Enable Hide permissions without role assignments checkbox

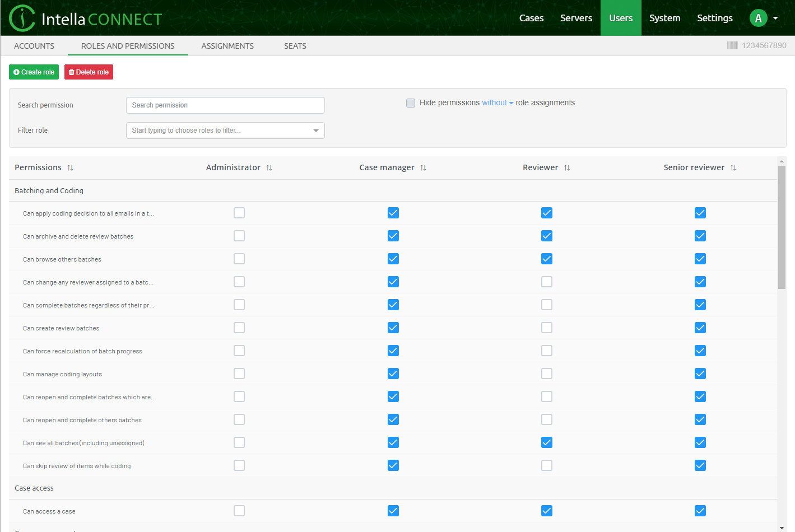tap(411, 103)
